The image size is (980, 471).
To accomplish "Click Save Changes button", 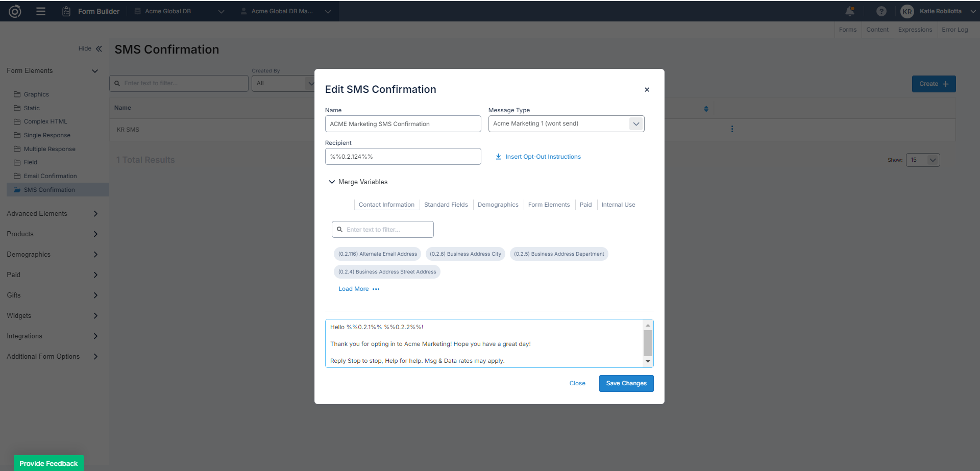I will coord(626,383).
